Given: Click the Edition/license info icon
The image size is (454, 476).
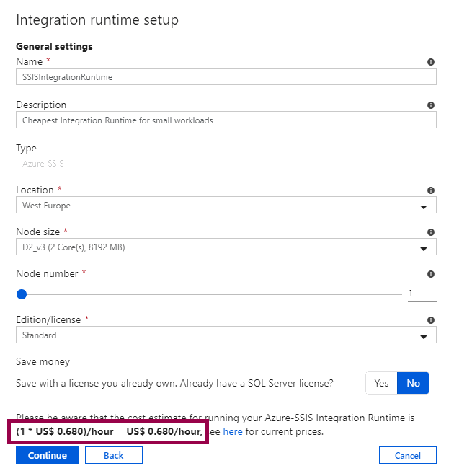Looking at the screenshot, I should [x=431, y=319].
